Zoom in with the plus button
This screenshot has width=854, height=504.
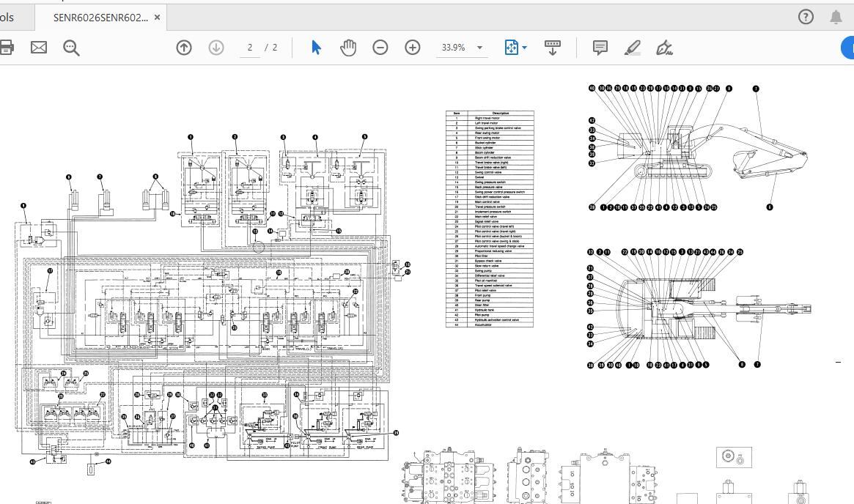pos(413,48)
